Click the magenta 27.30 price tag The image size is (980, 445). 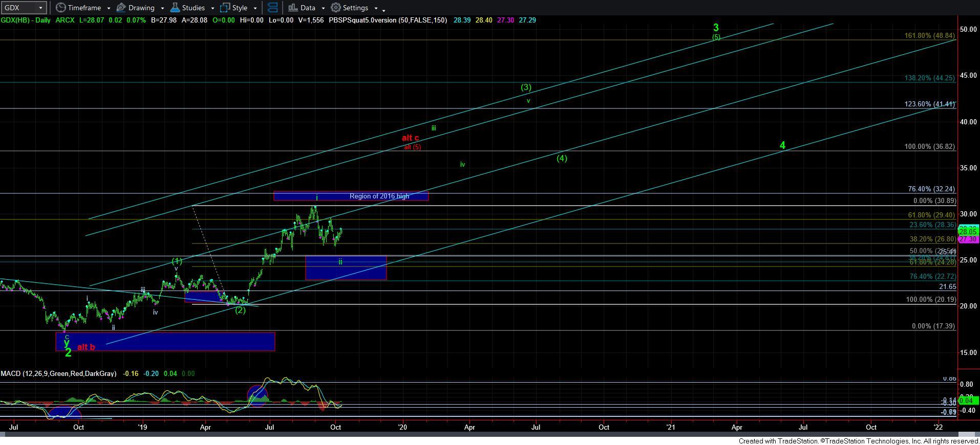coord(969,239)
